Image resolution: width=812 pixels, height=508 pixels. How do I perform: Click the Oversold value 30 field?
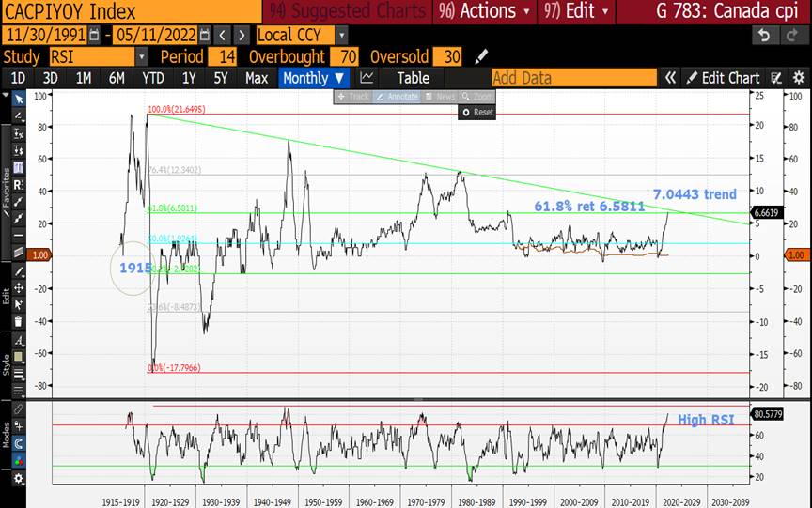pyautogui.click(x=447, y=56)
